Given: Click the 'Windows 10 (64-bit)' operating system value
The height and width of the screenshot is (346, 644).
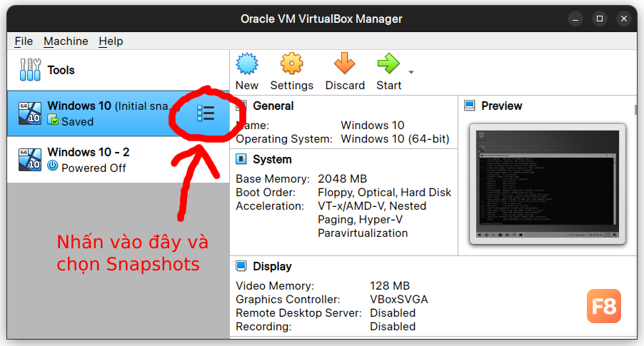Looking at the screenshot, I should [395, 138].
